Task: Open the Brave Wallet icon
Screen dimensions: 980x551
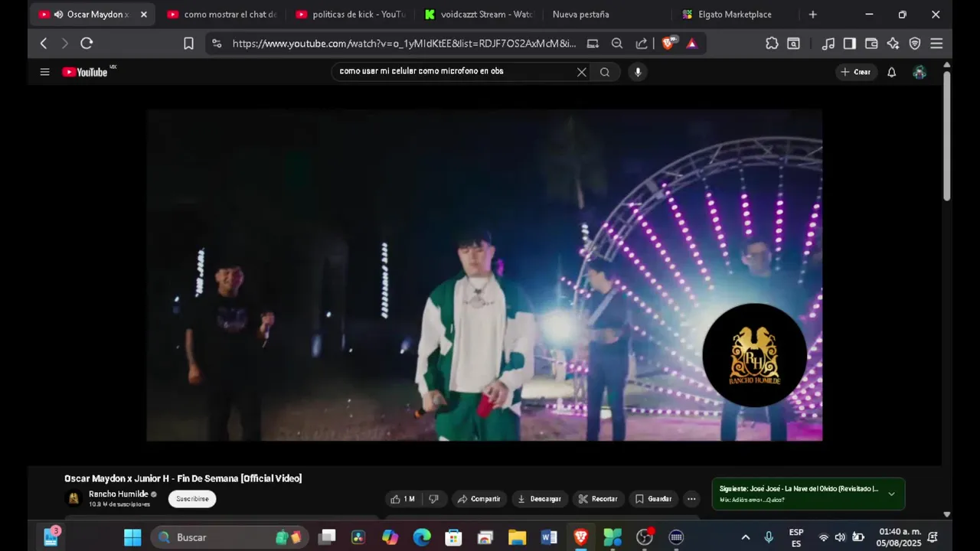Action: pyautogui.click(x=871, y=44)
